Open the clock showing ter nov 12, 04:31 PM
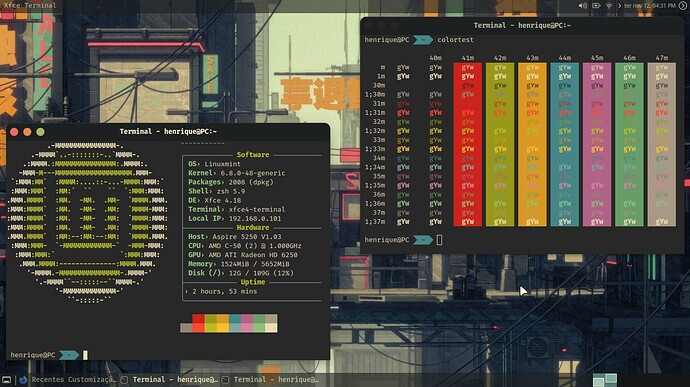The width and height of the screenshot is (690, 387). (x=650, y=6)
